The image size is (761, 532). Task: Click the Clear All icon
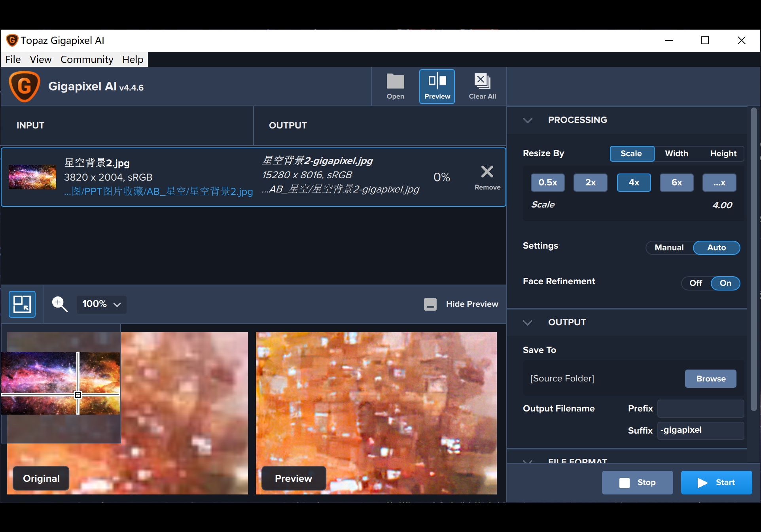tap(482, 87)
